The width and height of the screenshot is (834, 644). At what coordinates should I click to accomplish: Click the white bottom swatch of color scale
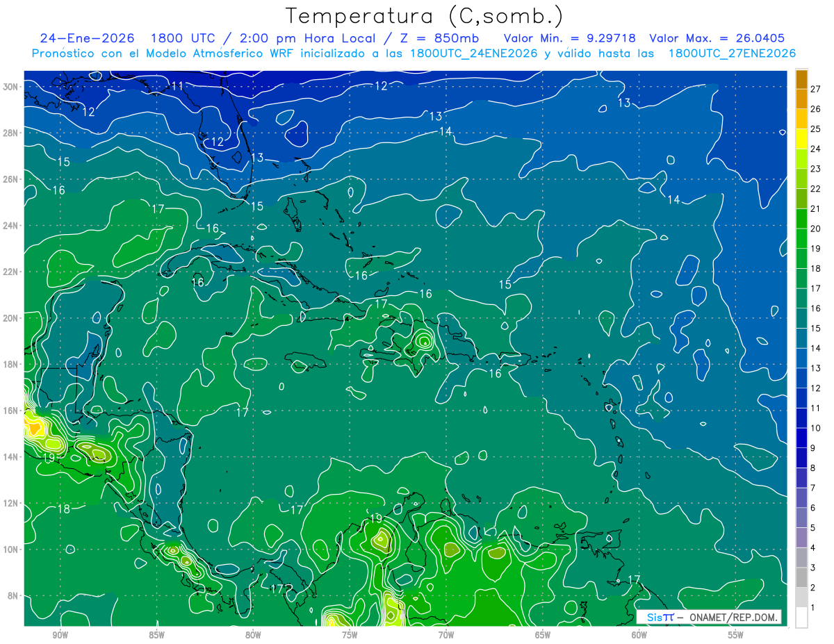pyautogui.click(x=801, y=617)
